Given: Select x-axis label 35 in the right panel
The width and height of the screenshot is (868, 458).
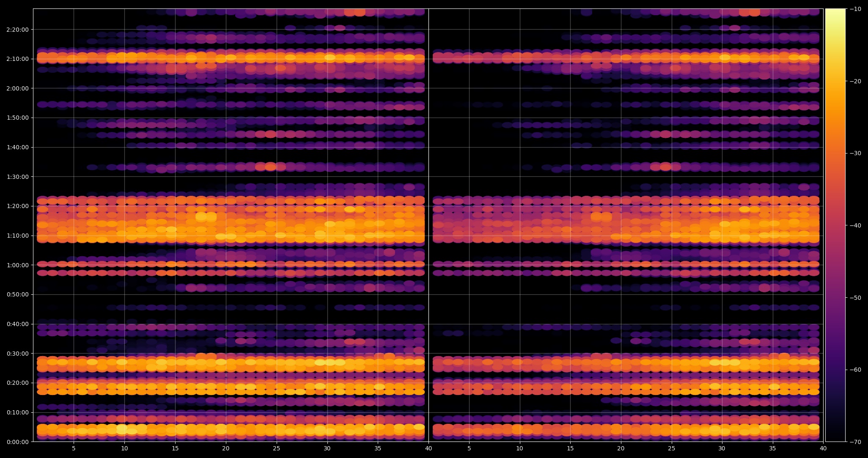Looking at the screenshot, I should [x=772, y=448].
